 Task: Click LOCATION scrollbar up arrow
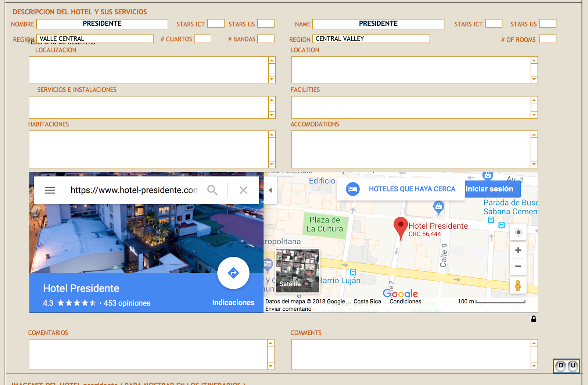click(x=534, y=60)
